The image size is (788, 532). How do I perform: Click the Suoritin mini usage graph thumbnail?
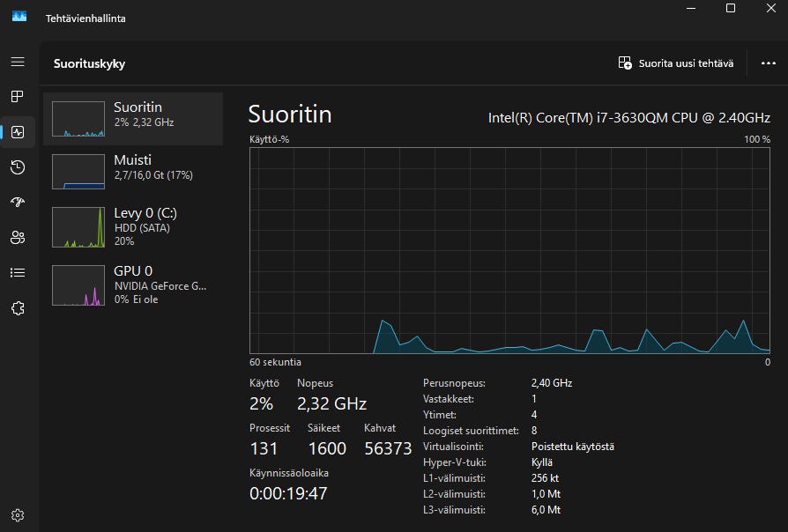[78, 119]
